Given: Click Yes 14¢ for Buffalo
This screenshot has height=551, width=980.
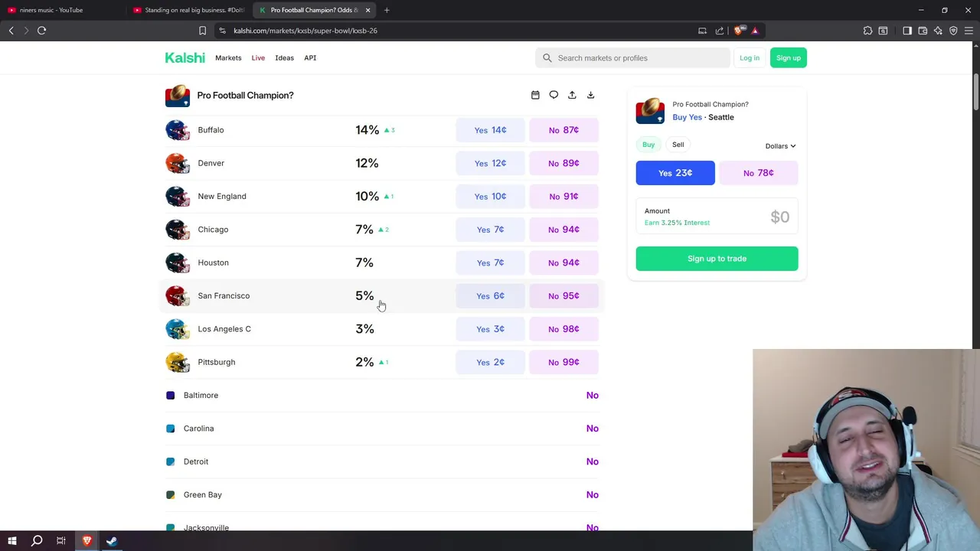Looking at the screenshot, I should point(490,130).
